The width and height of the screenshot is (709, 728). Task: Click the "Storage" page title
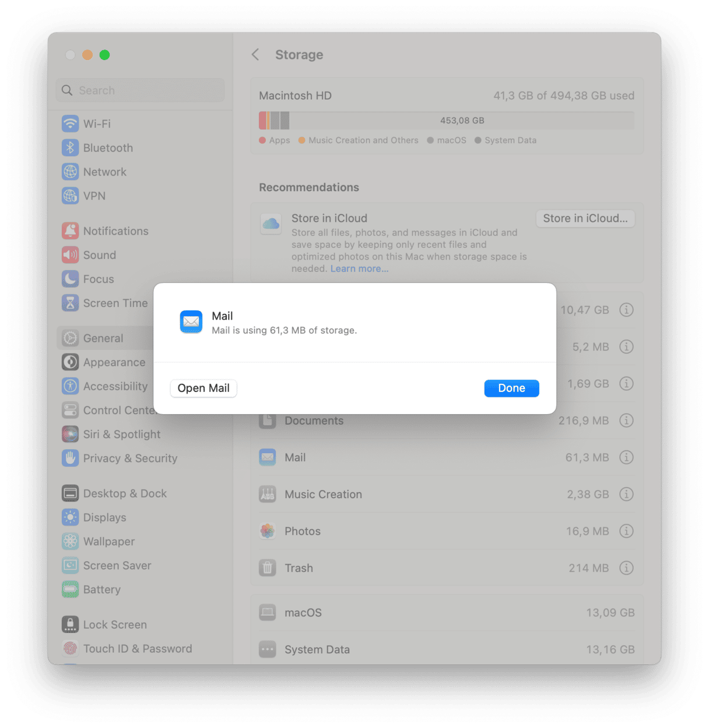tap(299, 55)
